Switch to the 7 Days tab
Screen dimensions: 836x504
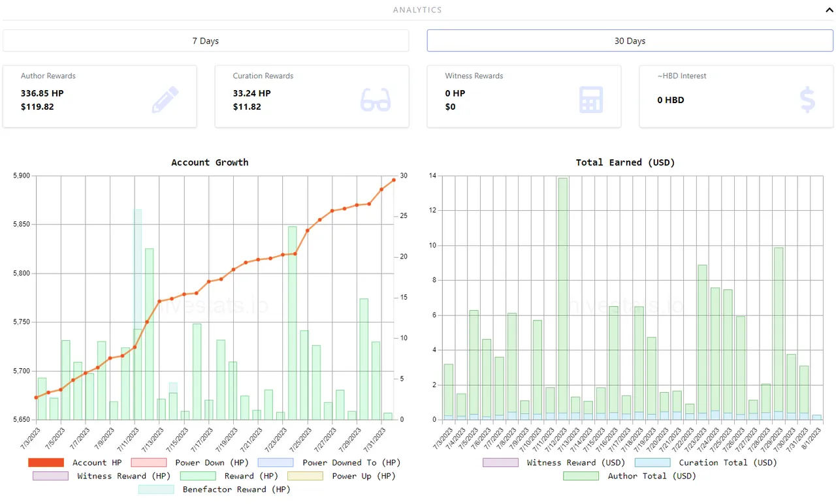coord(205,40)
